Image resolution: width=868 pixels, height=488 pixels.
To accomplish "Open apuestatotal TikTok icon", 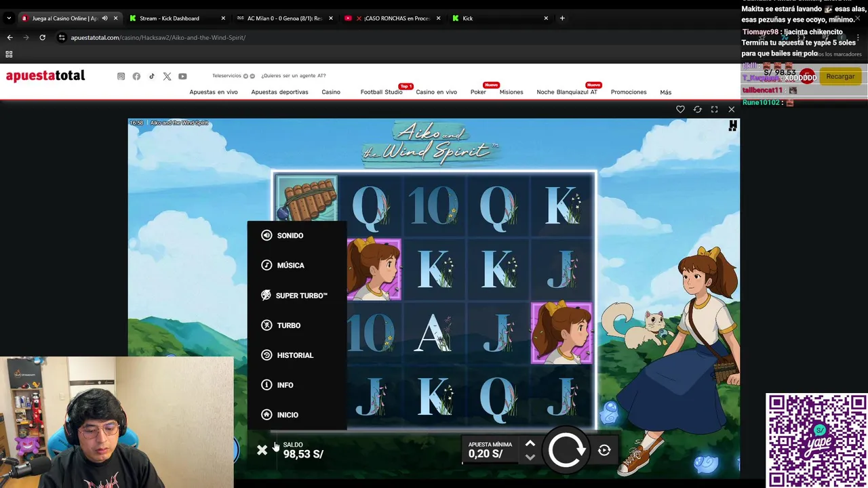I will [152, 77].
